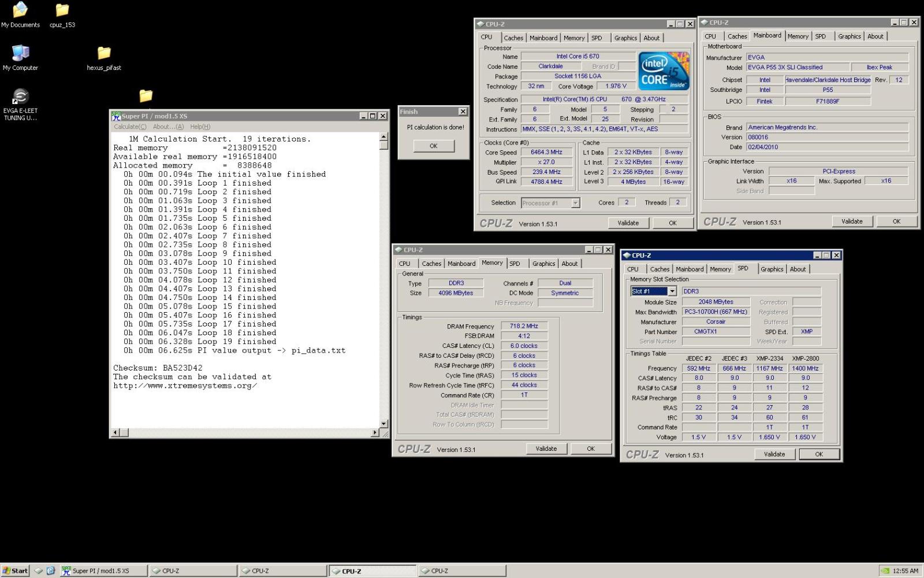Click the Corsair manufacturer field
Image resolution: width=924 pixels, height=578 pixels.
tap(716, 322)
